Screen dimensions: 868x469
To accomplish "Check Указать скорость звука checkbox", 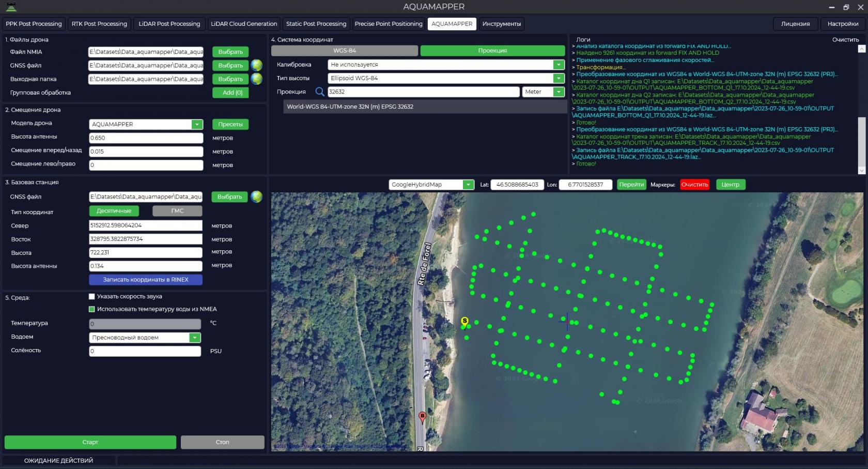I will tap(92, 296).
